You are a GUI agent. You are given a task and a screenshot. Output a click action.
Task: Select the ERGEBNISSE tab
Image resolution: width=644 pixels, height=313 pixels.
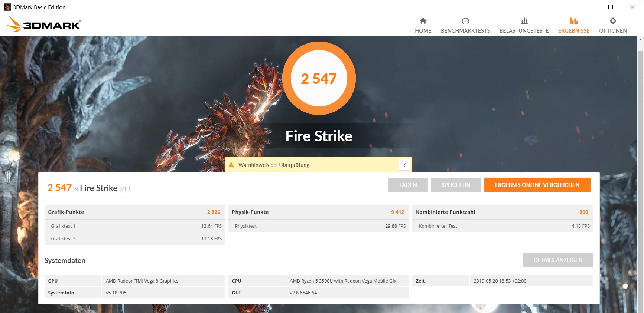[x=574, y=25]
